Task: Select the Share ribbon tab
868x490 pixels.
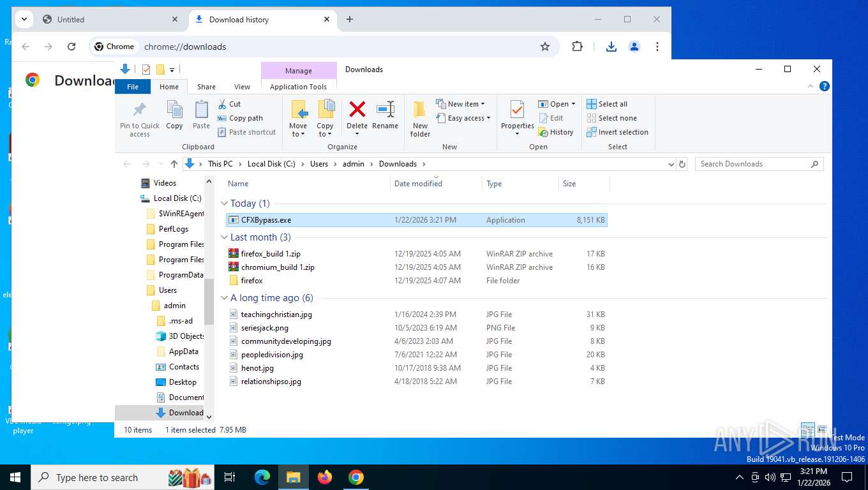Action: [x=206, y=87]
